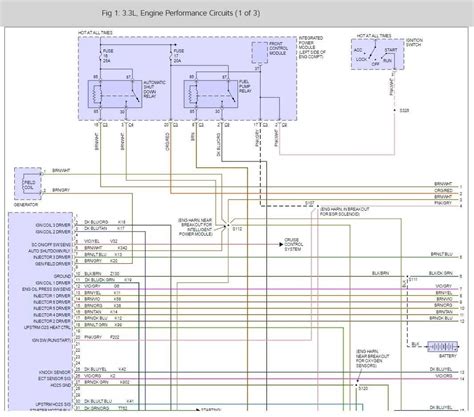This screenshot has height=417, width=474.
Task: Click the HOT AT ALL TIMES above ignition switch
Action: coord(374,36)
